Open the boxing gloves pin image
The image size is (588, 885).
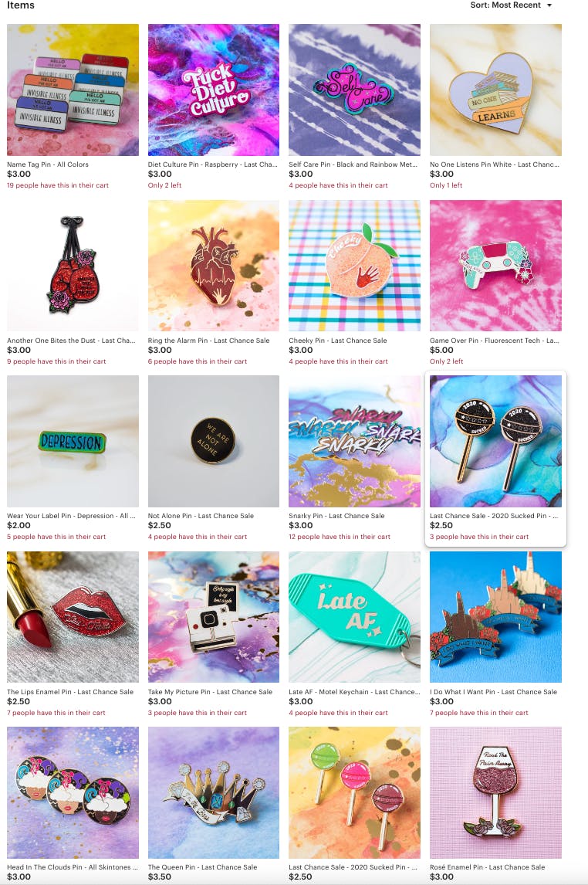point(73,266)
